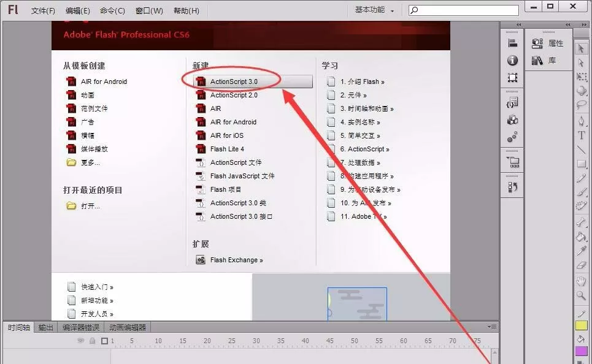Viewport: 592px width, 364px height.
Task: Select the Eyedropper tool
Action: tap(582, 251)
